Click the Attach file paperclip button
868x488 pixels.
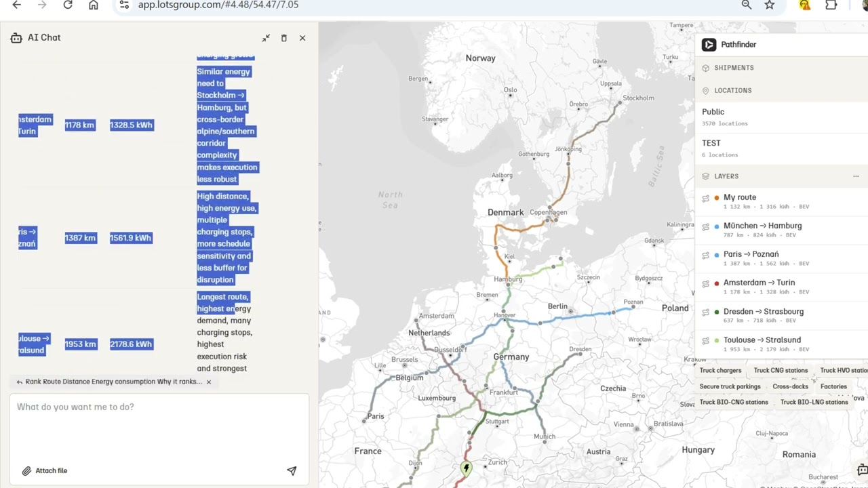point(45,470)
